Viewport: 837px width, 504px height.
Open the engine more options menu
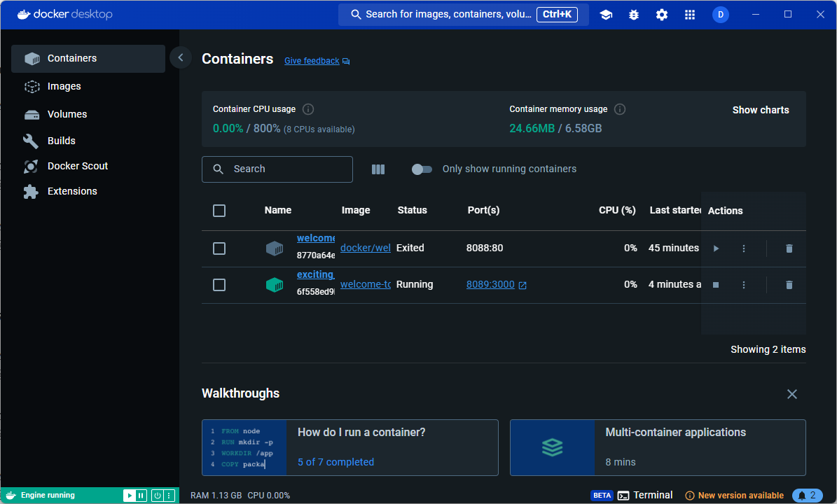pyautogui.click(x=170, y=496)
